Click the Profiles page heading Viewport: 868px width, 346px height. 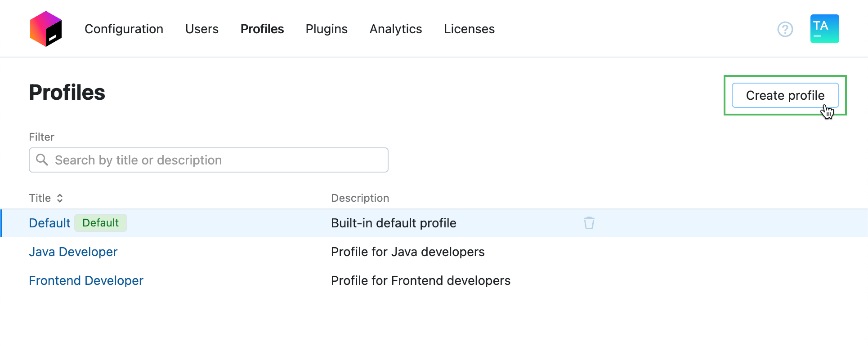pyautogui.click(x=67, y=93)
